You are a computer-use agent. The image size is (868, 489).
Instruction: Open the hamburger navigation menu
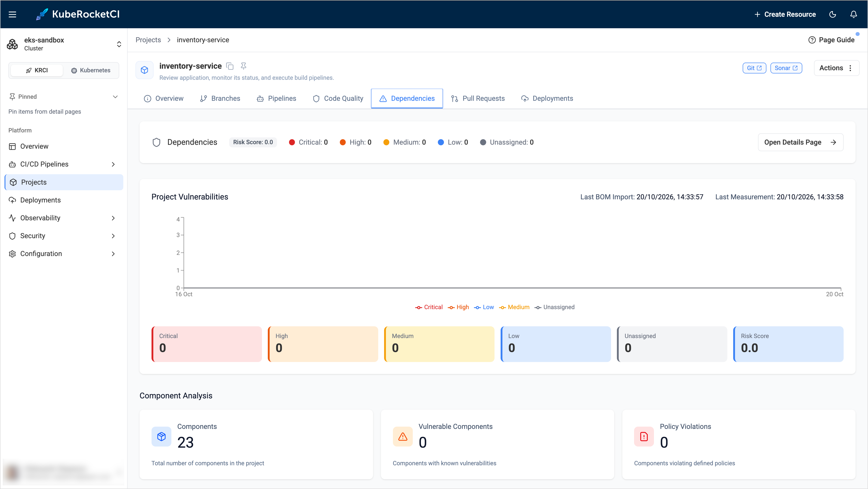click(12, 14)
